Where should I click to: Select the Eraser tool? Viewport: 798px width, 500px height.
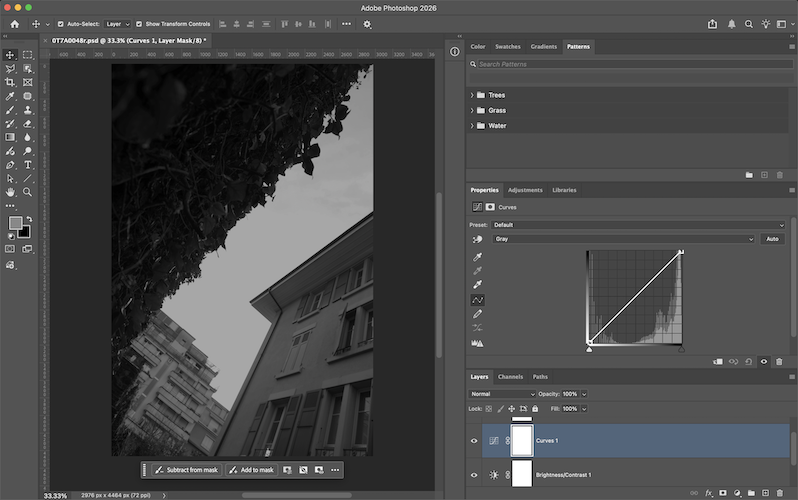click(27, 124)
